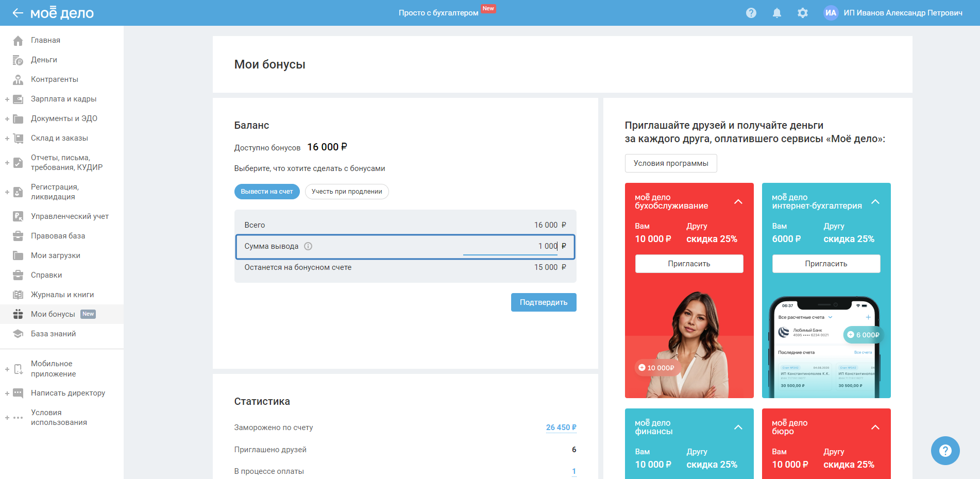Collapse the интернет-бухгалтерия promo card
980x479 pixels.
coord(875,201)
